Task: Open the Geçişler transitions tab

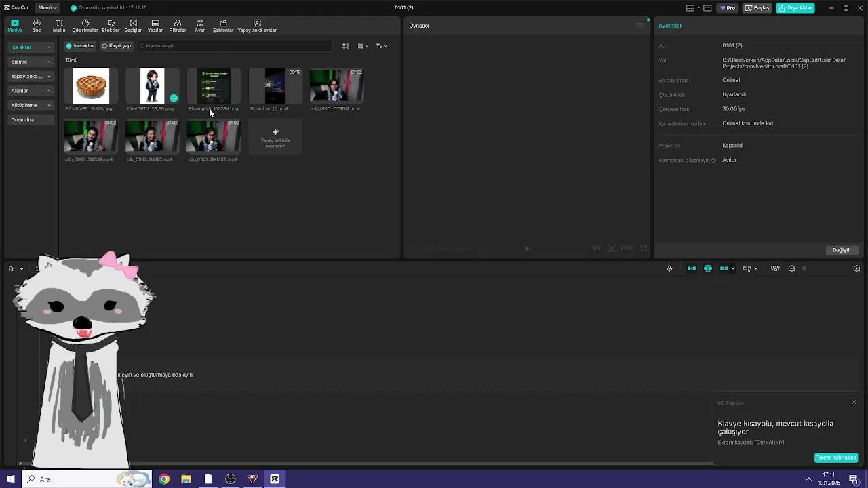Action: [x=133, y=26]
